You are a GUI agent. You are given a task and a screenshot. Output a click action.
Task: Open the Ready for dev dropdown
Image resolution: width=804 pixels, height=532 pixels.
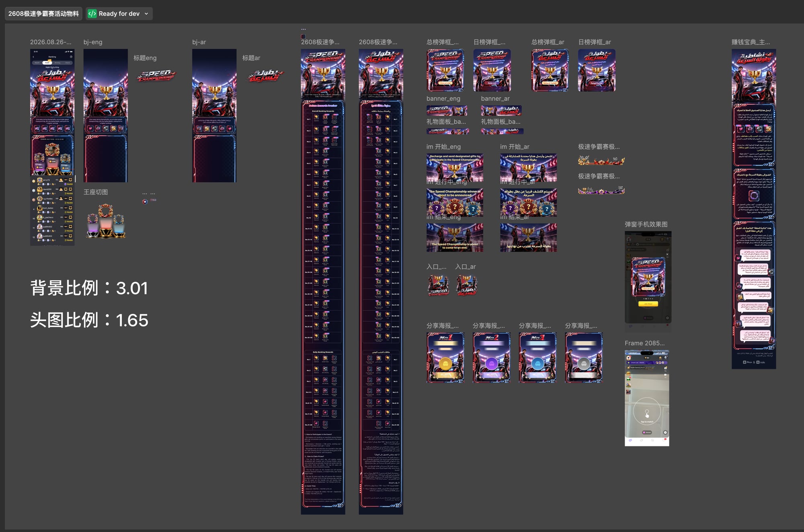pos(119,14)
